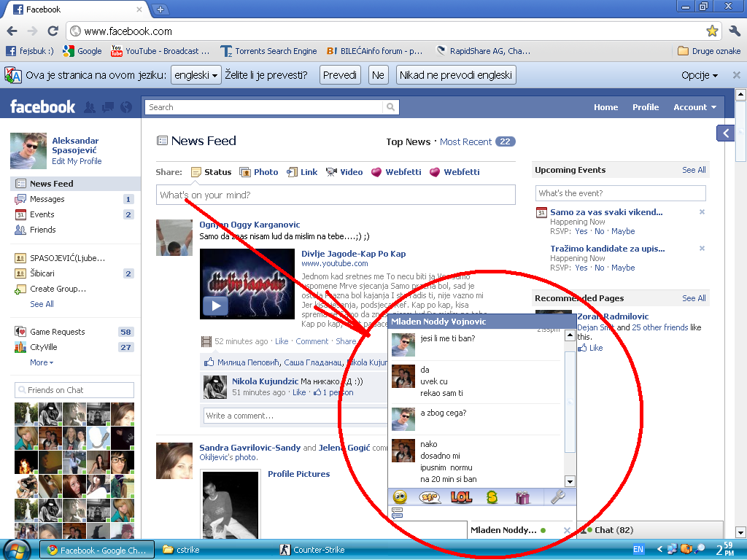The height and width of the screenshot is (560, 747).
Task: Close Mladen Noddy chat tab
Action: coord(566,530)
